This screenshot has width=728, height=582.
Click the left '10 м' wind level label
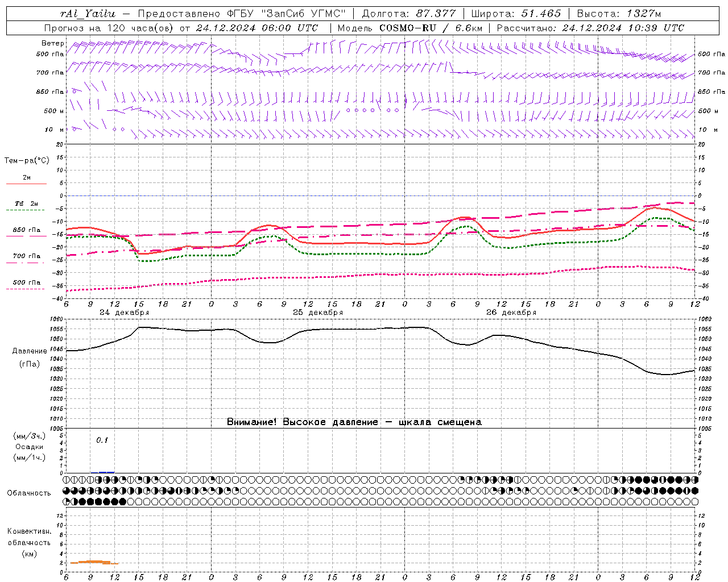point(55,130)
